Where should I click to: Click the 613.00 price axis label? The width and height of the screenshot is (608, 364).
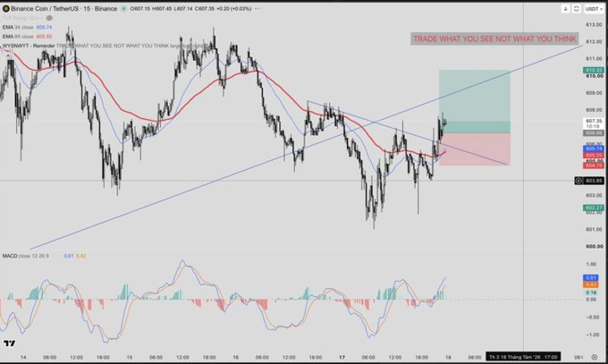point(594,24)
